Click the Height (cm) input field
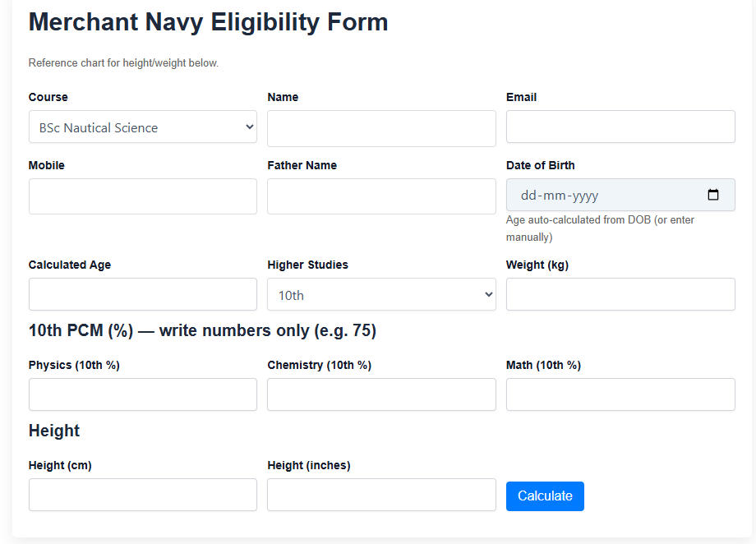The width and height of the screenshot is (756, 544). [x=142, y=494]
